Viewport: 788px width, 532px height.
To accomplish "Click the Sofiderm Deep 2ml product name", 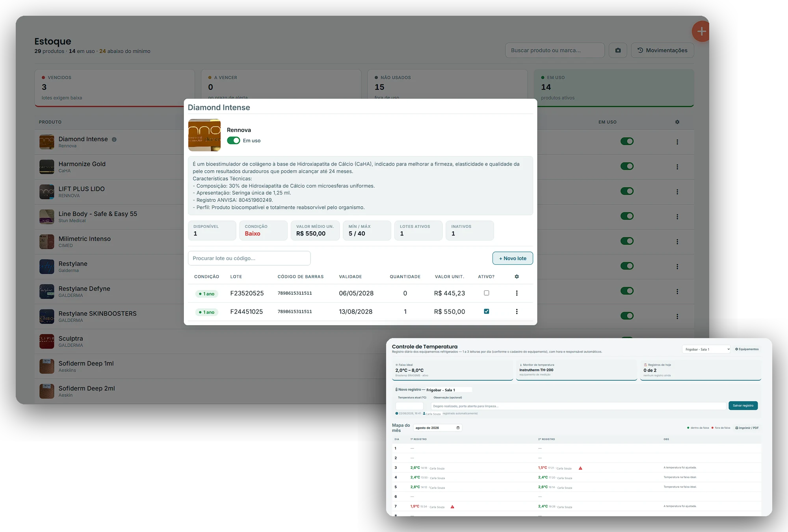I will tap(87, 389).
